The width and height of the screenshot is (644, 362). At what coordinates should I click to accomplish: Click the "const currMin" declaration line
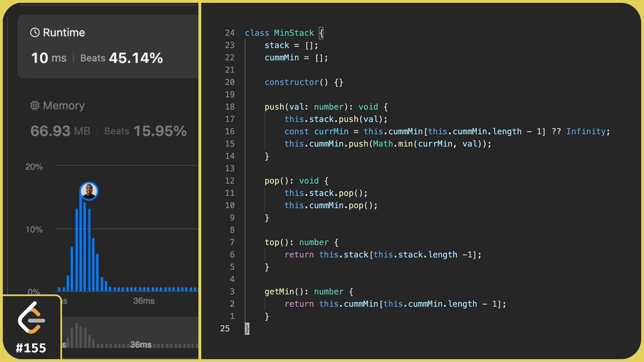click(448, 131)
